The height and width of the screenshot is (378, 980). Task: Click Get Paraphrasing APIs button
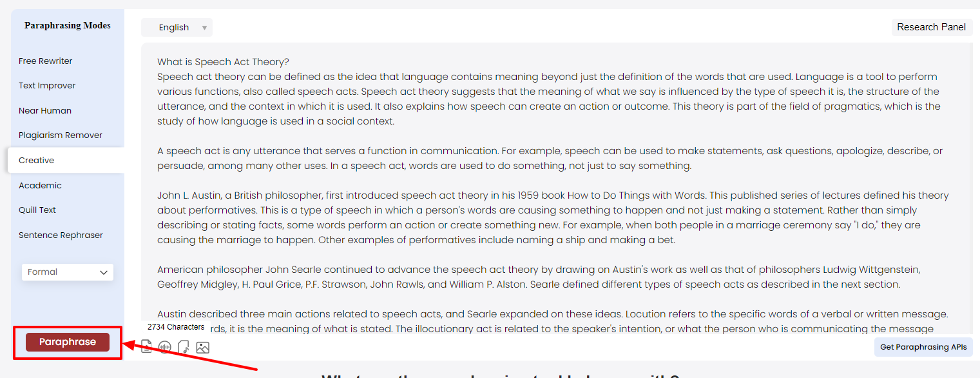(923, 347)
